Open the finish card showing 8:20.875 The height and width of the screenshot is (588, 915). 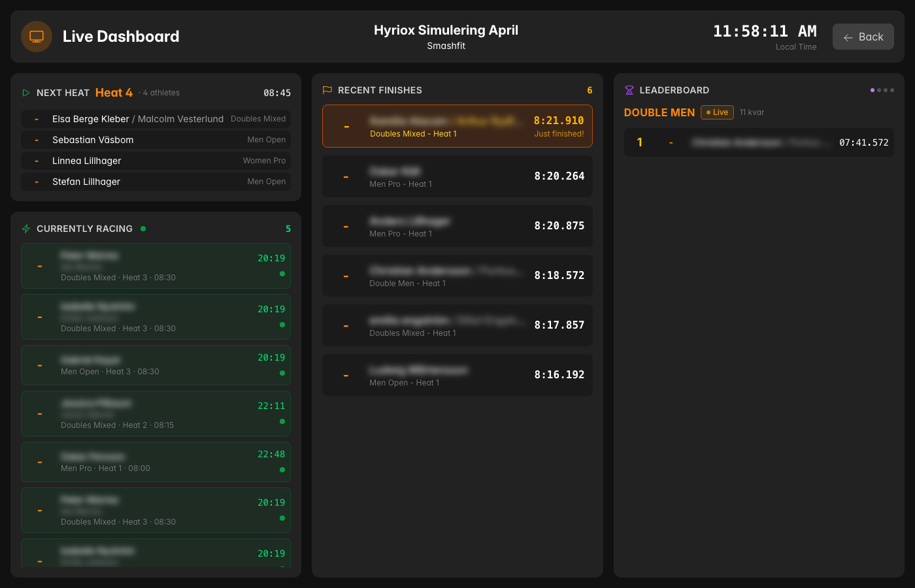(x=457, y=226)
